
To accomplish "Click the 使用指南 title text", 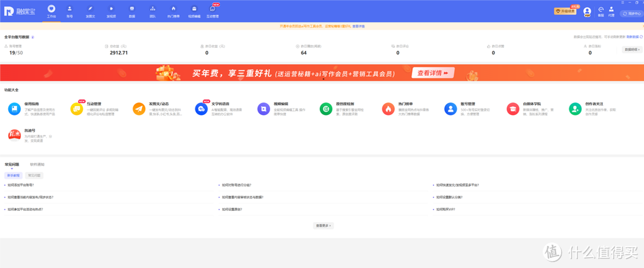I will pos(31,104).
